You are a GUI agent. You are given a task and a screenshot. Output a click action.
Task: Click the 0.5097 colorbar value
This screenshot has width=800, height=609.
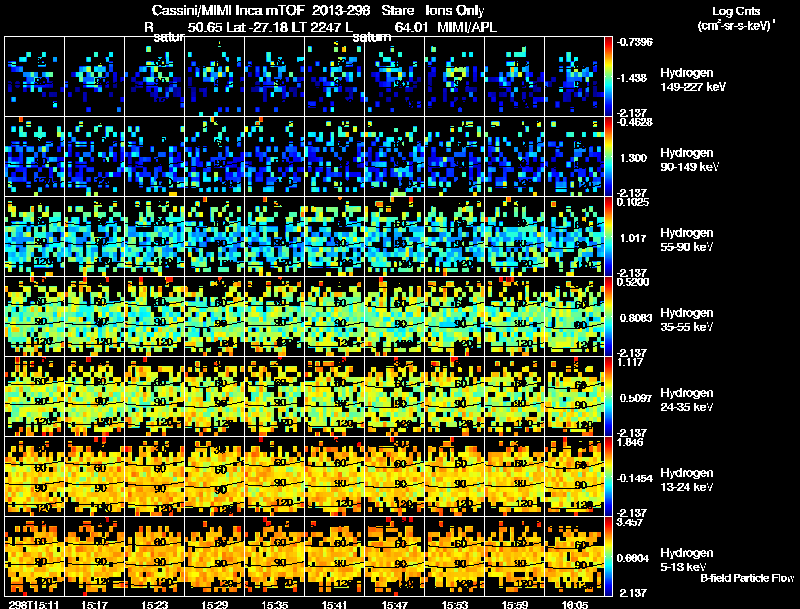tap(636, 398)
